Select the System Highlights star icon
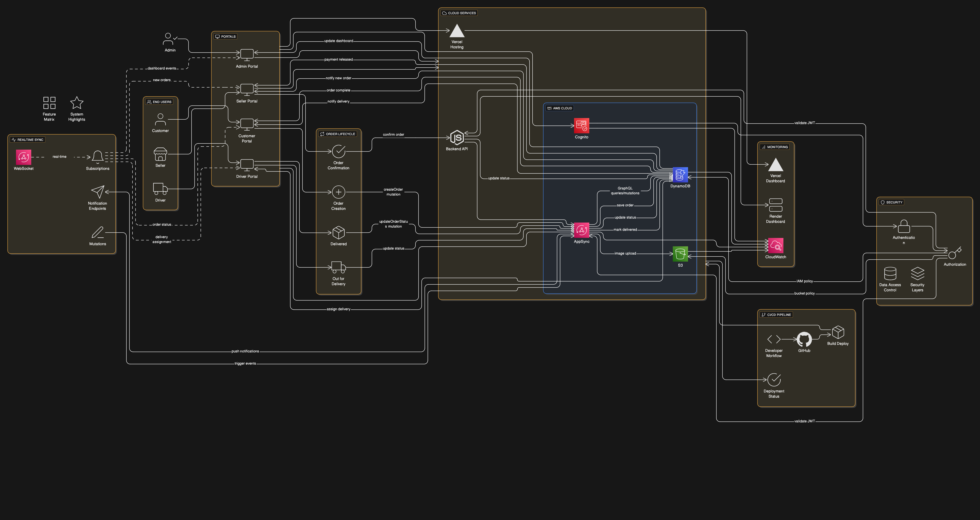The image size is (980, 520). 76,103
